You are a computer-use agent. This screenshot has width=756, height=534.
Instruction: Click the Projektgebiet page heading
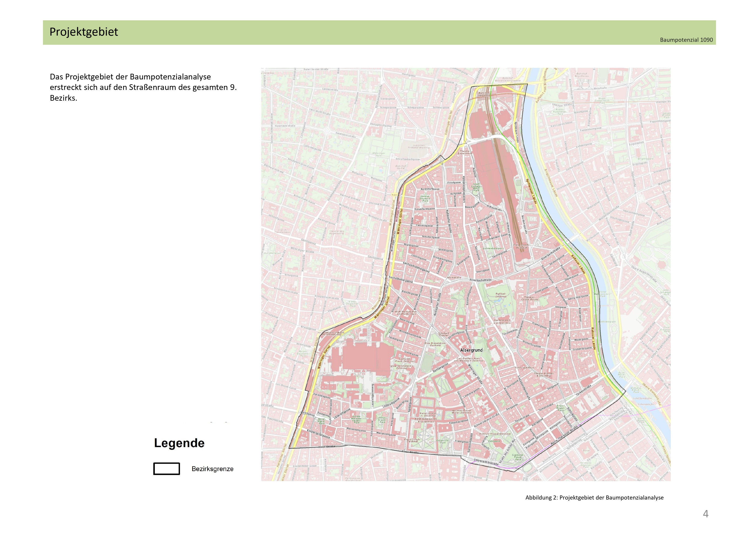(x=84, y=32)
